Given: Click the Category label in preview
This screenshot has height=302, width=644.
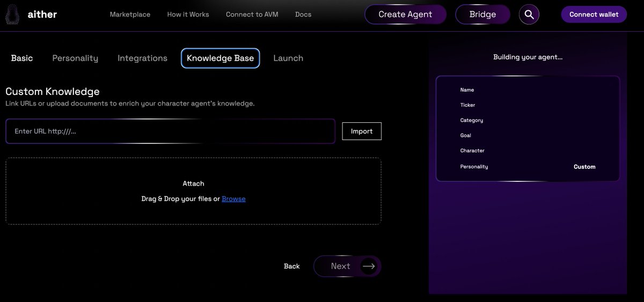Looking at the screenshot, I should [x=471, y=121].
